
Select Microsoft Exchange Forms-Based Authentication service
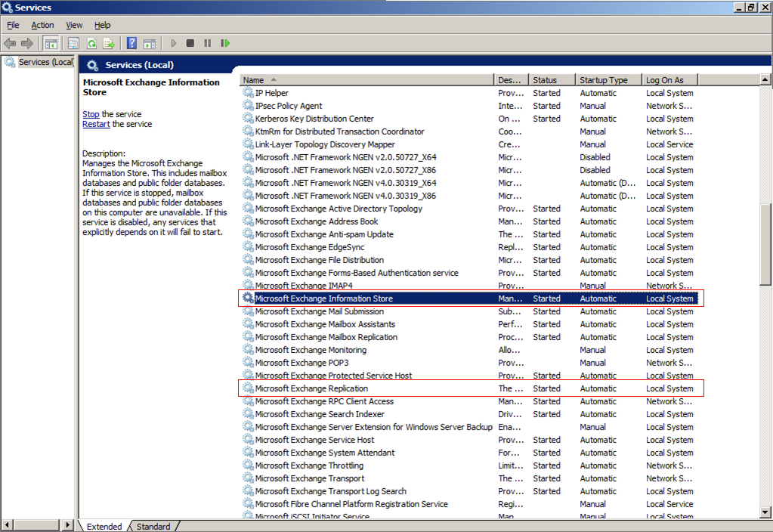pyautogui.click(x=470, y=273)
